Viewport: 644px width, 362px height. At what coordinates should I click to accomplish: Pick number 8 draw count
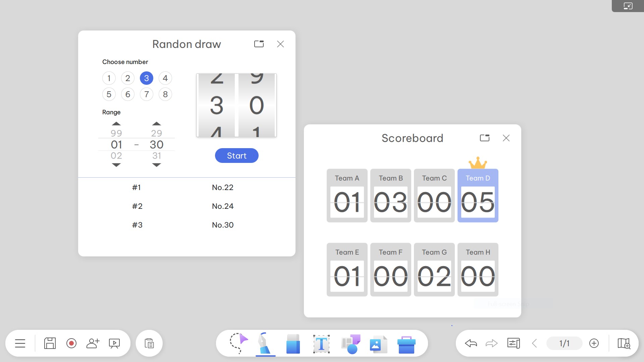coord(165,95)
